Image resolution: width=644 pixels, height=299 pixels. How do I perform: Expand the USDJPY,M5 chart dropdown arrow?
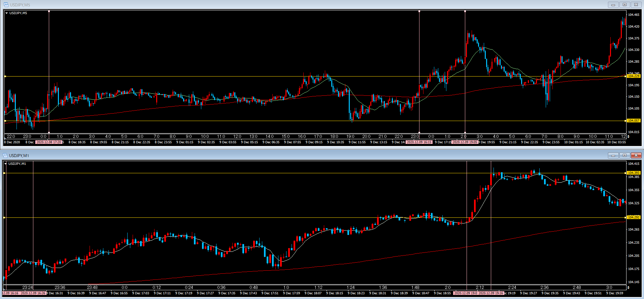(x=7, y=13)
